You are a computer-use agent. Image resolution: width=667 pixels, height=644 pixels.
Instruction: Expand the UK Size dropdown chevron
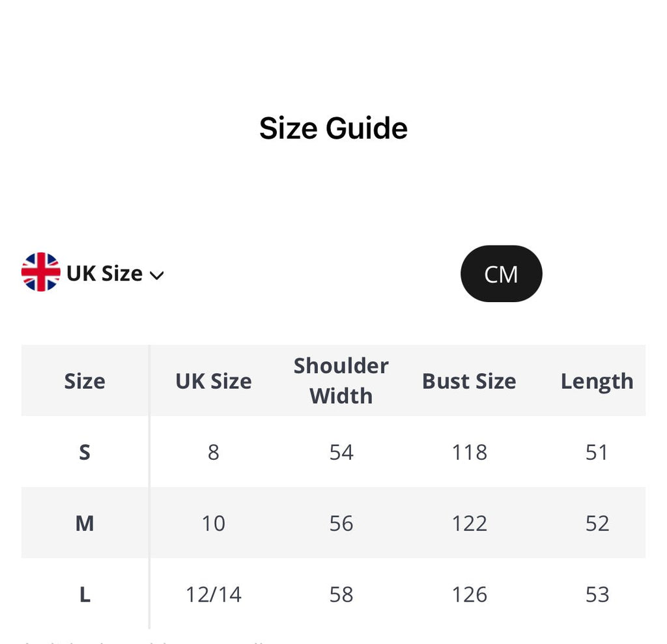(x=156, y=275)
